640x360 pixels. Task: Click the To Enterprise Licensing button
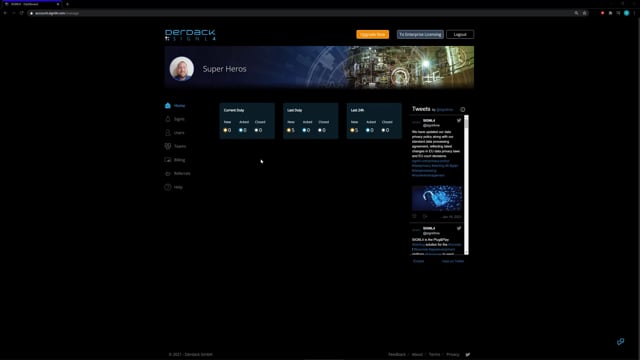(x=420, y=35)
